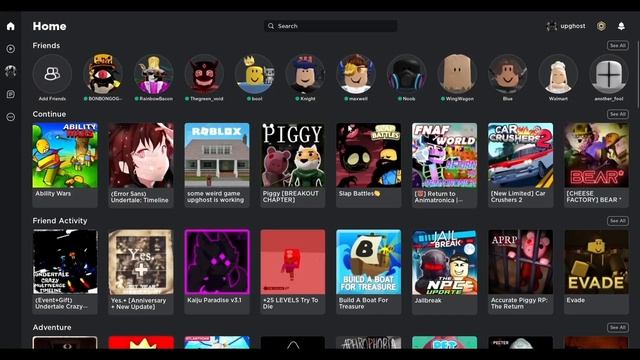This screenshot has width=640, height=360.
Task: Open Return to Animatronica thumbnail
Action: click(444, 156)
